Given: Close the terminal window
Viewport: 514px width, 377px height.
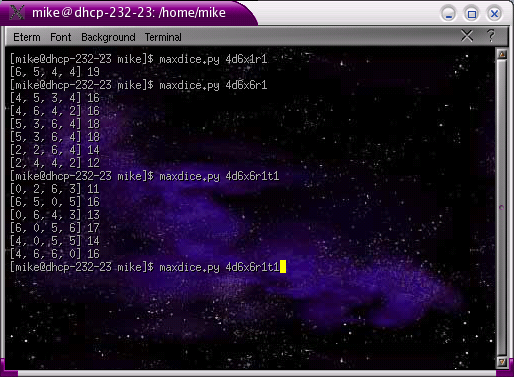Looking at the screenshot, I should click(494, 14).
